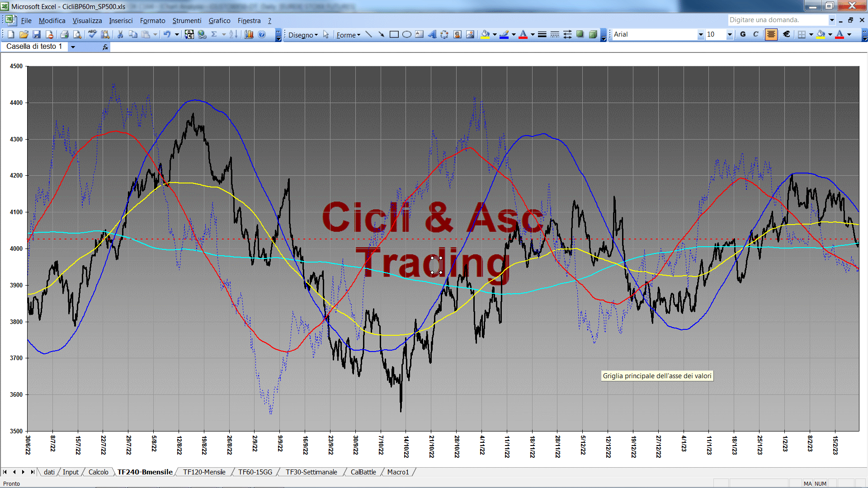The height and width of the screenshot is (488, 868).
Task: Expand the Disegno drawing menu
Action: (x=303, y=35)
